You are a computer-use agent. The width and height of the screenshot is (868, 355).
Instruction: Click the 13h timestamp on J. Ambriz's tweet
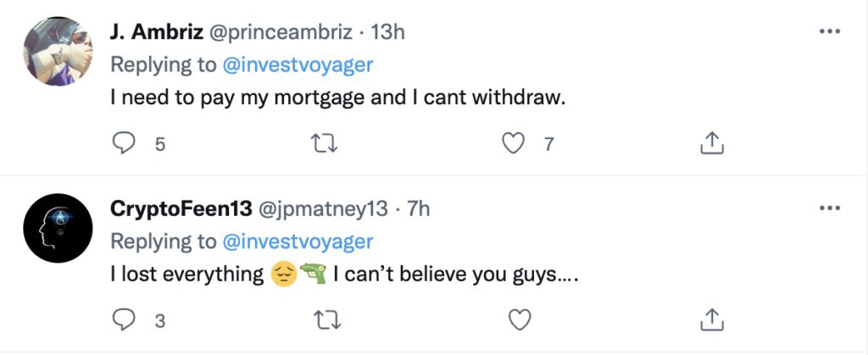[388, 32]
